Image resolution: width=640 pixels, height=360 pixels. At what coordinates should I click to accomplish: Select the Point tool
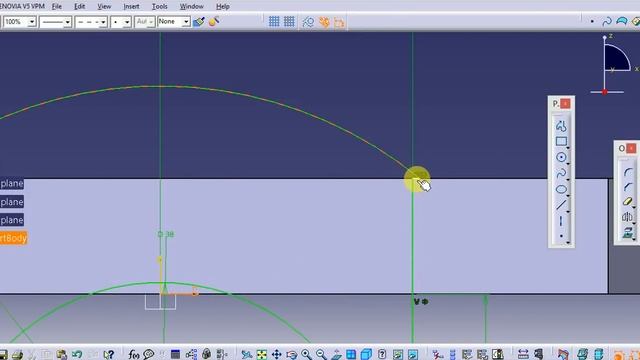(x=561, y=236)
